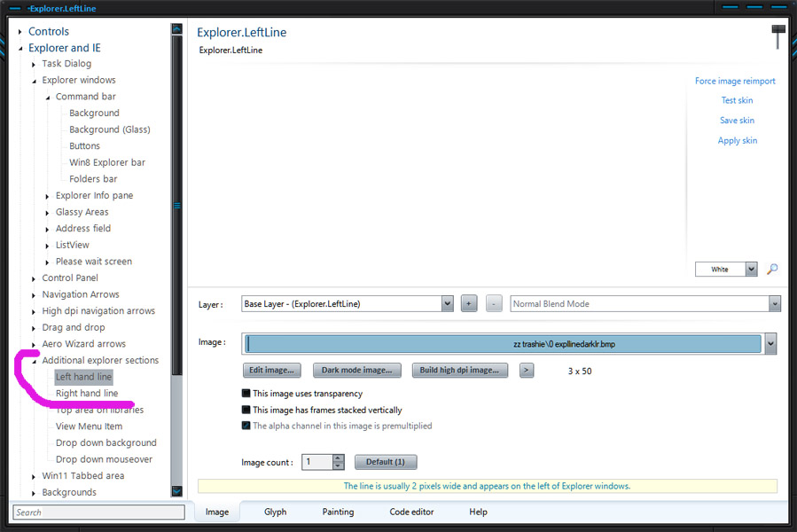
Task: Enable 'This image uses transparency' checkbox
Action: click(x=246, y=394)
